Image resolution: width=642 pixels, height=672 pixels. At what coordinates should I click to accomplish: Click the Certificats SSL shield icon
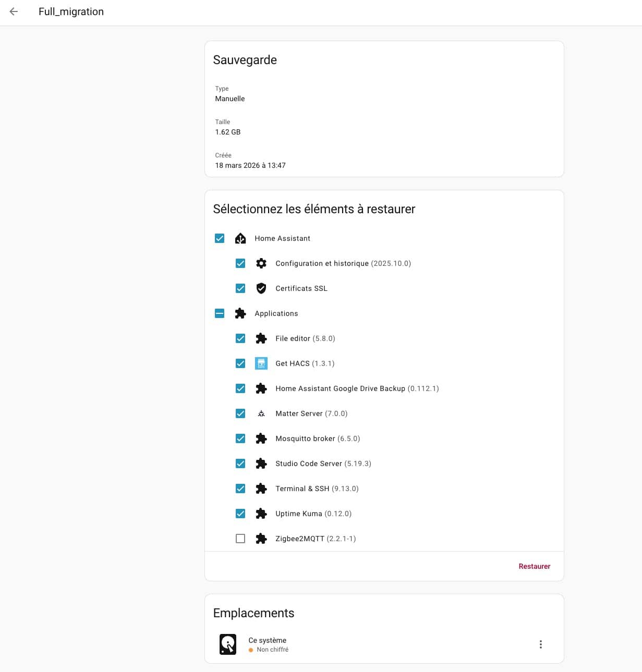click(261, 288)
